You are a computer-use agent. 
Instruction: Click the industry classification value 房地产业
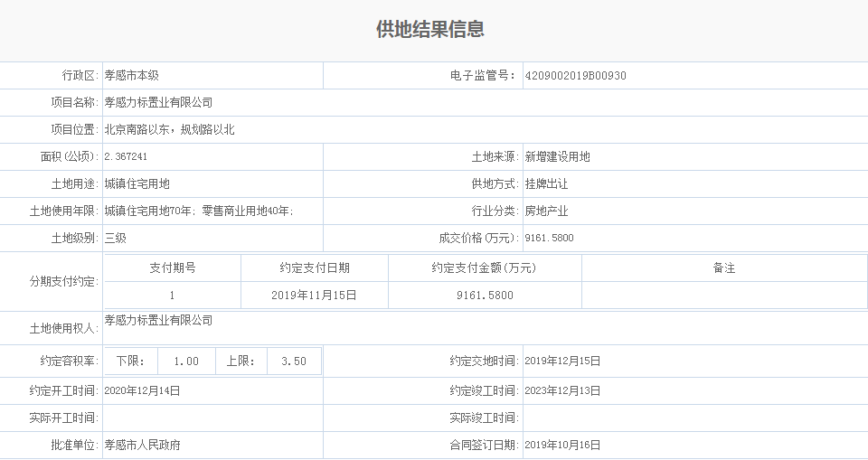tap(546, 211)
